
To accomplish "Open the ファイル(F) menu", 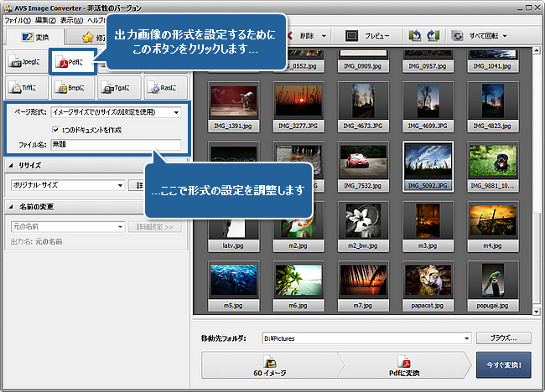I will [18, 19].
